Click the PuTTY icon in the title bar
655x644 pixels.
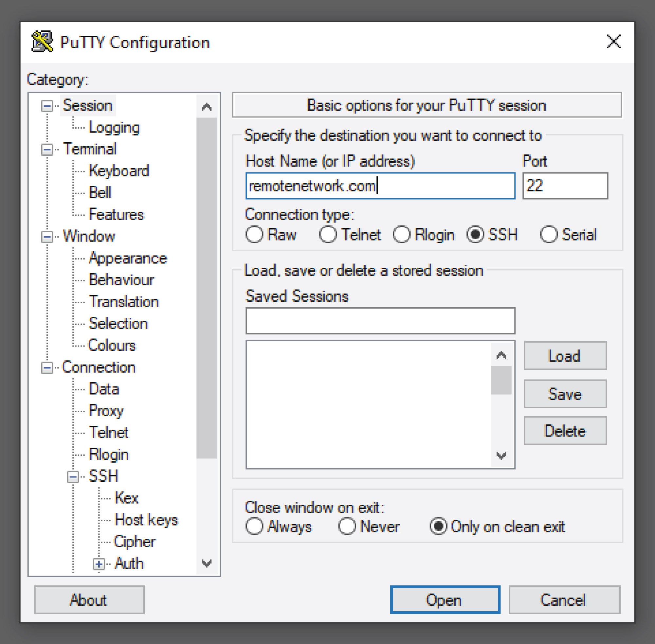coord(42,41)
